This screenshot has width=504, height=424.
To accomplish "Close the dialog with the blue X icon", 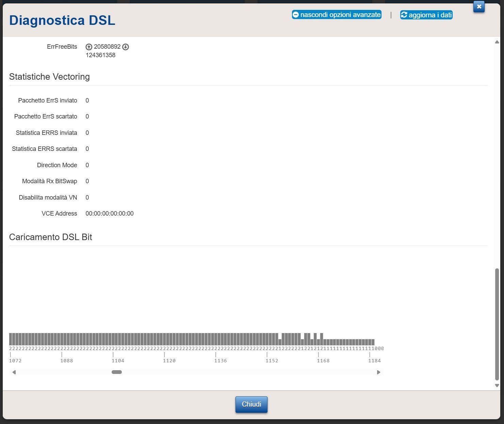I will click(479, 6).
